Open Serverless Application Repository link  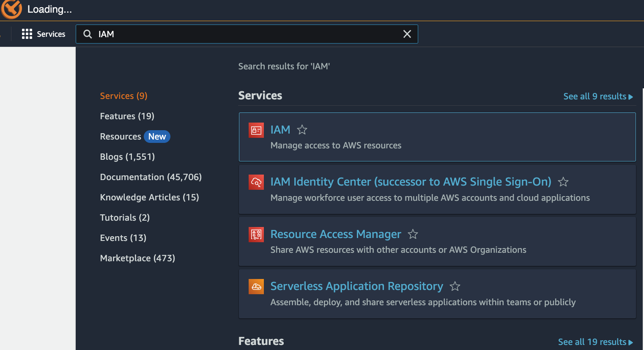[x=357, y=286]
